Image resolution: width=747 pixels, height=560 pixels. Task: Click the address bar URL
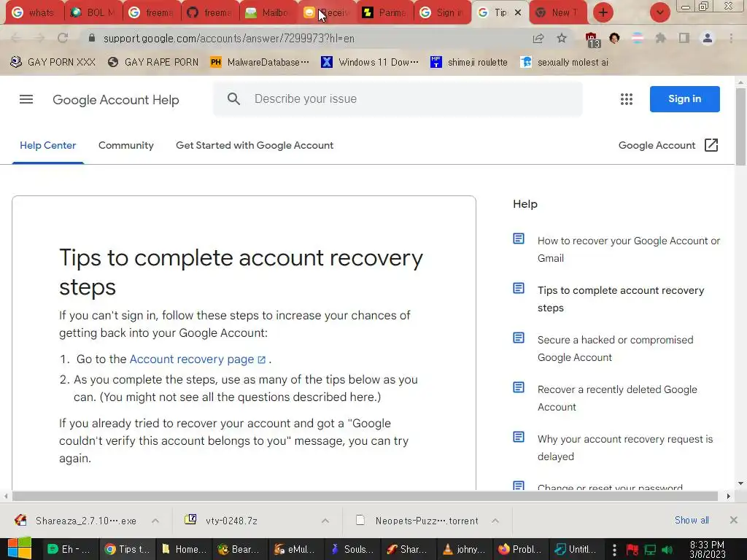229,38
